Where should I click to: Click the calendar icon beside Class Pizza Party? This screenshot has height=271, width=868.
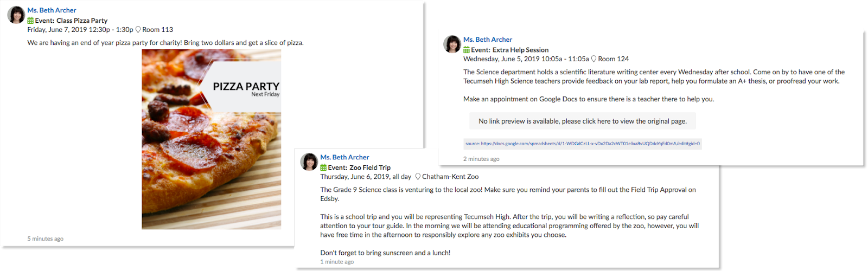tap(30, 21)
